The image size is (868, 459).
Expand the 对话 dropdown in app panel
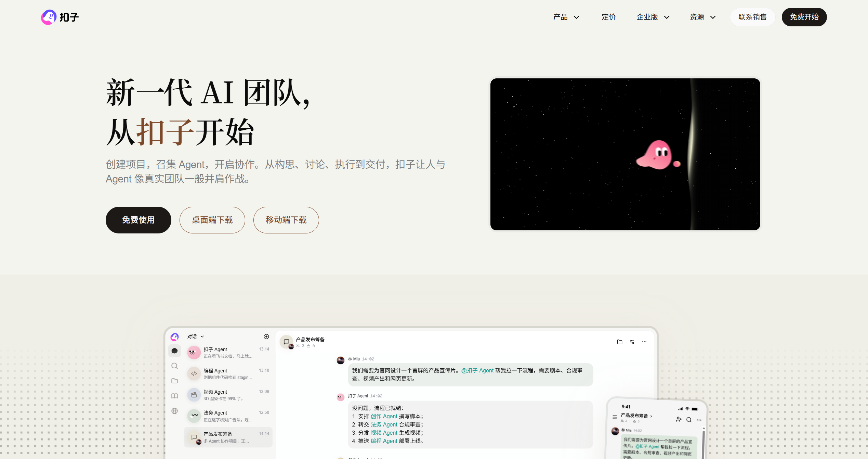[x=196, y=336]
